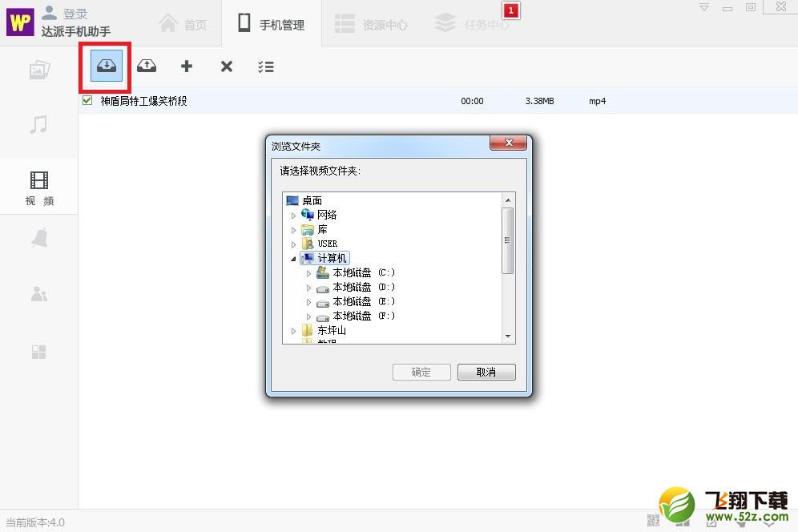The height and width of the screenshot is (532, 798).
Task: Click the 确定 button in dialog
Action: 421,372
